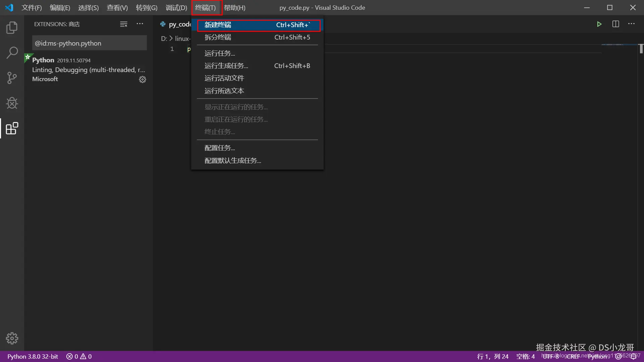
Task: Open Python extension manage gear
Action: pyautogui.click(x=143, y=79)
